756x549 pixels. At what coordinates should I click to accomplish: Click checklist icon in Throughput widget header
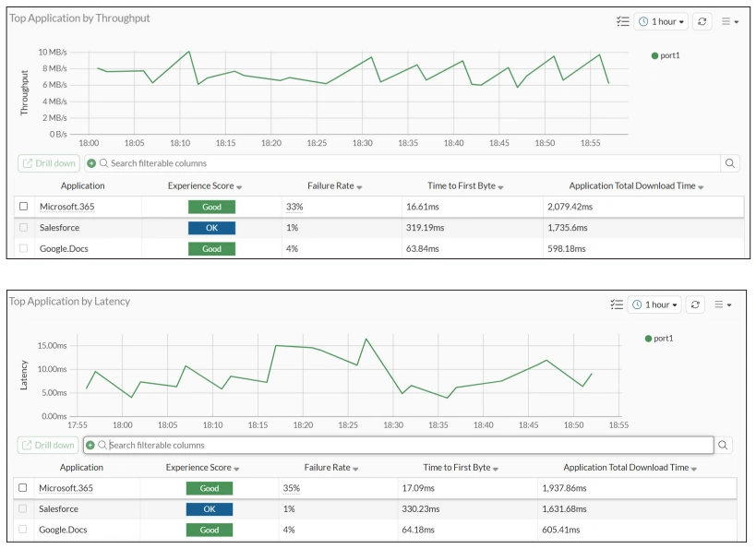pos(622,21)
